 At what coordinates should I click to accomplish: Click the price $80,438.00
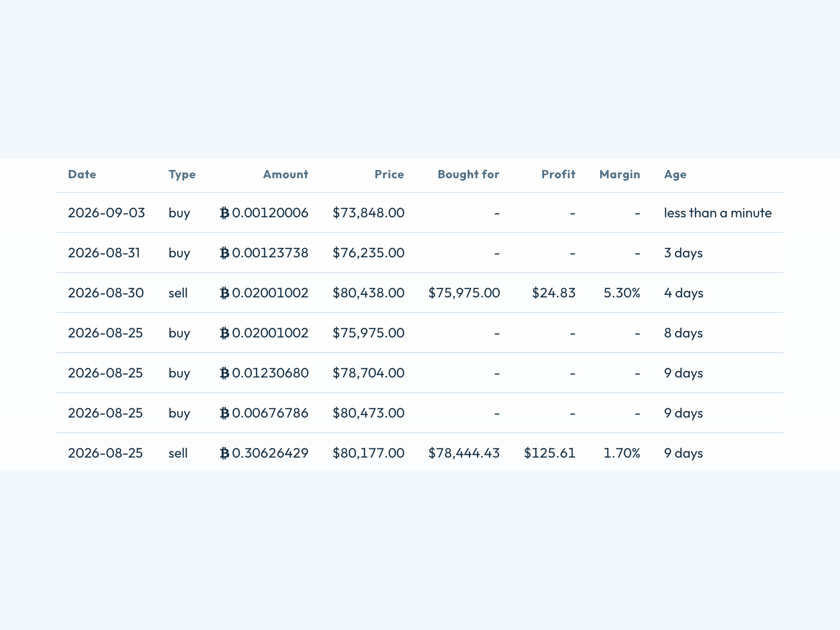[x=368, y=293]
